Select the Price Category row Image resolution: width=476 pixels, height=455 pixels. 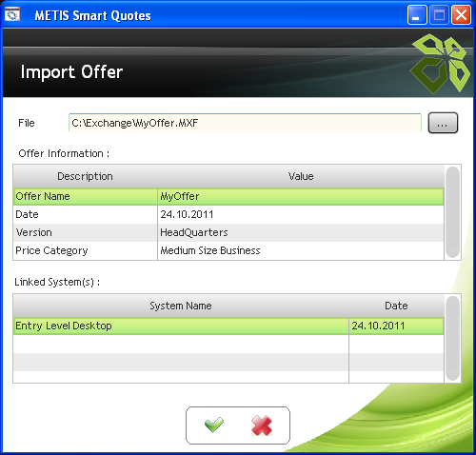[228, 250]
